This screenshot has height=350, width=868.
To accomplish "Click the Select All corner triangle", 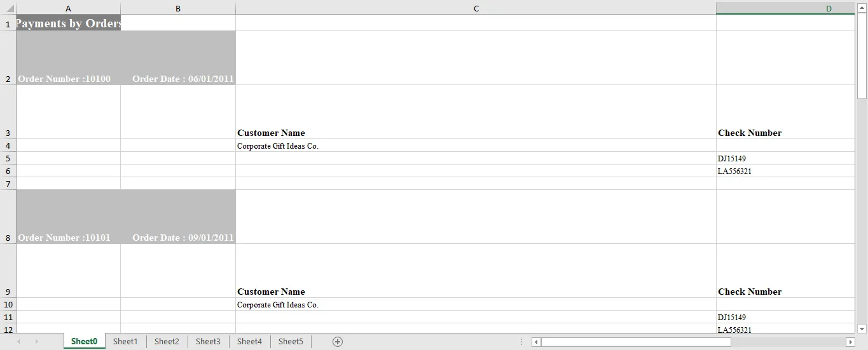I will pyautogui.click(x=10, y=9).
